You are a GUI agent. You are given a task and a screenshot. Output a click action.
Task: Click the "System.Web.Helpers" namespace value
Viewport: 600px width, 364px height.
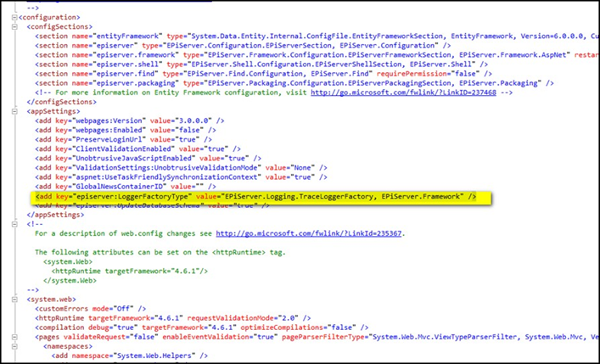[x=156, y=356]
